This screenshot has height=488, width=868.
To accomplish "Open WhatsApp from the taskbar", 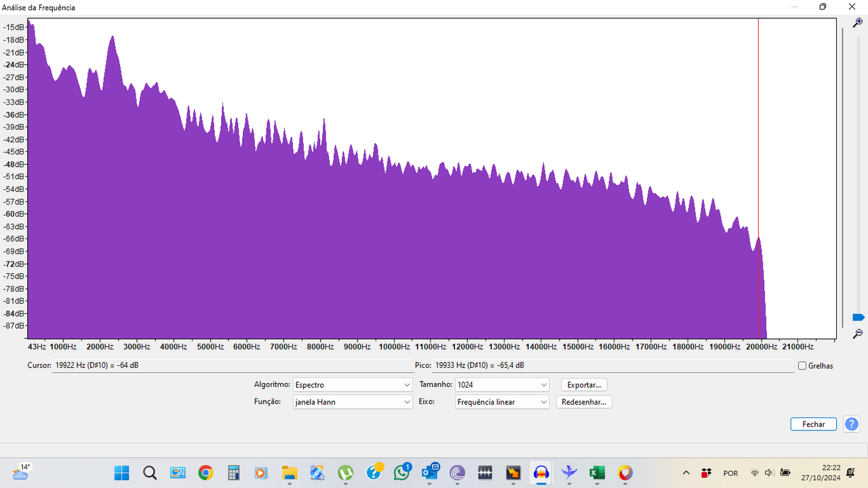I will point(401,472).
